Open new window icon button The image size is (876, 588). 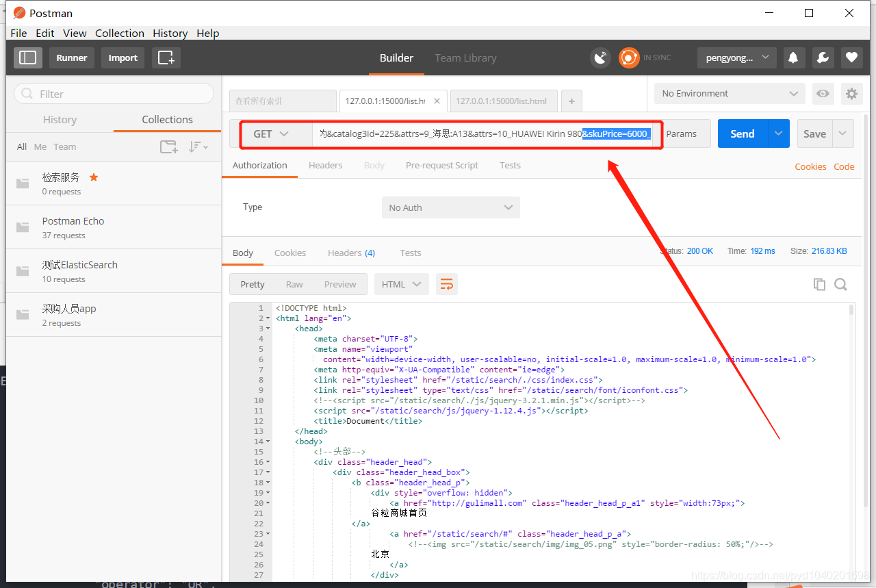(166, 58)
